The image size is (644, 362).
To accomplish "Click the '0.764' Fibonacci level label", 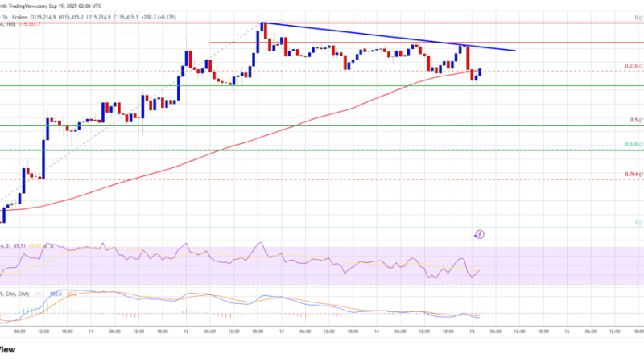I will click(x=631, y=175).
